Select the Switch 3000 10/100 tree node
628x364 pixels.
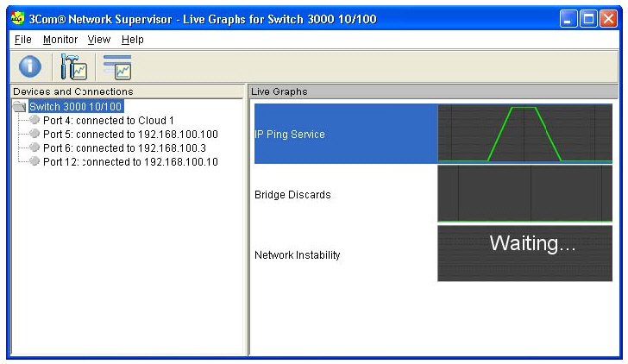[76, 106]
